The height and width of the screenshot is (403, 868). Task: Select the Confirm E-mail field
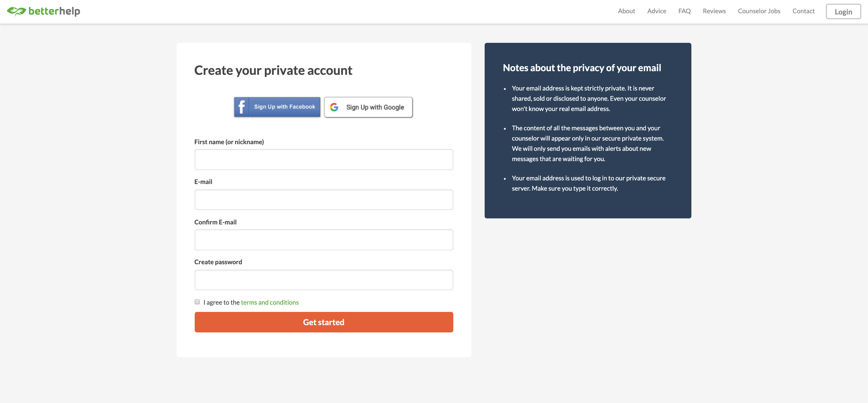pos(323,240)
